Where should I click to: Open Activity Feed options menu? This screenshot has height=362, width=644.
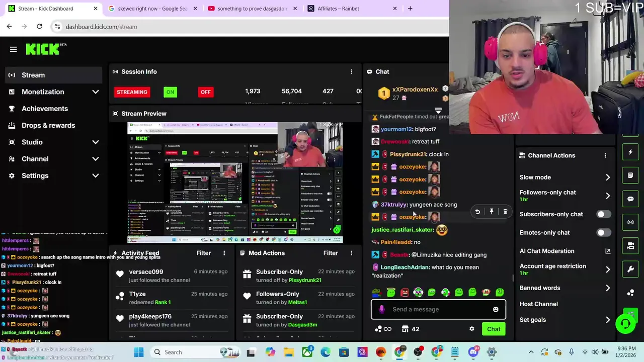tap(224, 253)
